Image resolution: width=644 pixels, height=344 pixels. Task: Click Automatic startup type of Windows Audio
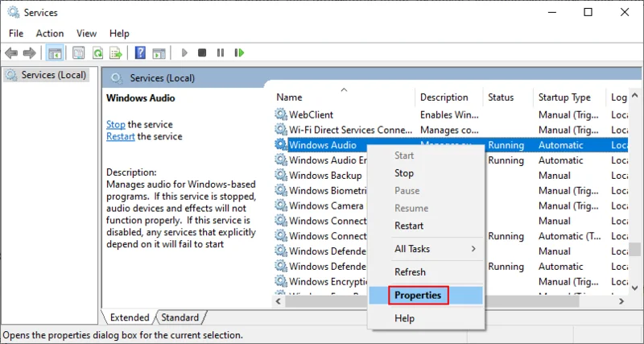click(560, 145)
